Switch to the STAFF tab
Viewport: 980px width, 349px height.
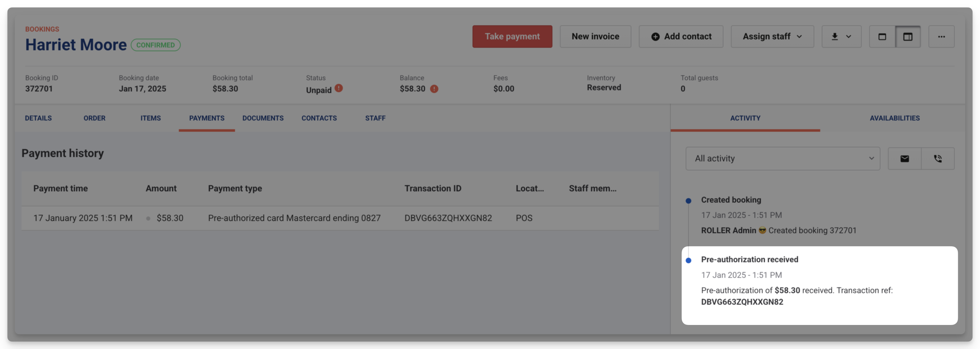pyautogui.click(x=375, y=118)
